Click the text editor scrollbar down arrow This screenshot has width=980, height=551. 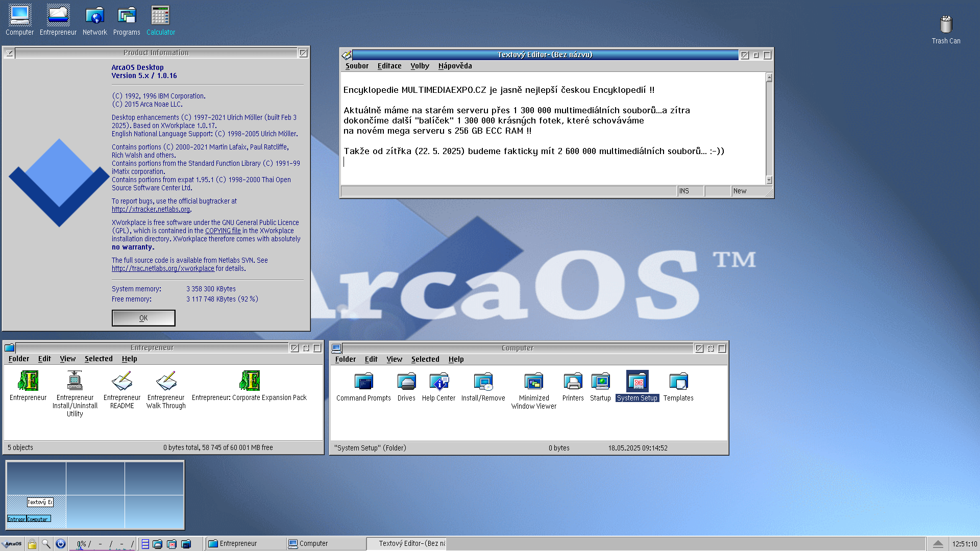coord(769,180)
